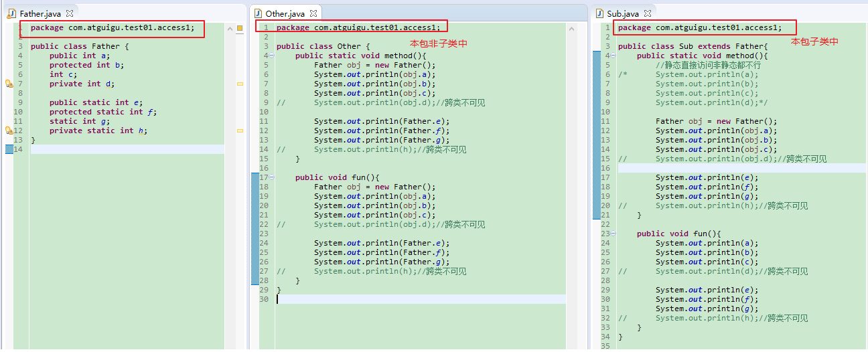Click 'public static void method(){' in Sub.java
Screen dimensions: 868x352
coord(703,56)
